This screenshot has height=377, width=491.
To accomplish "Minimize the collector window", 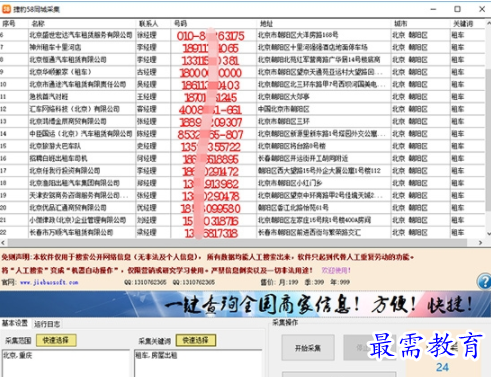I will [433, 9].
